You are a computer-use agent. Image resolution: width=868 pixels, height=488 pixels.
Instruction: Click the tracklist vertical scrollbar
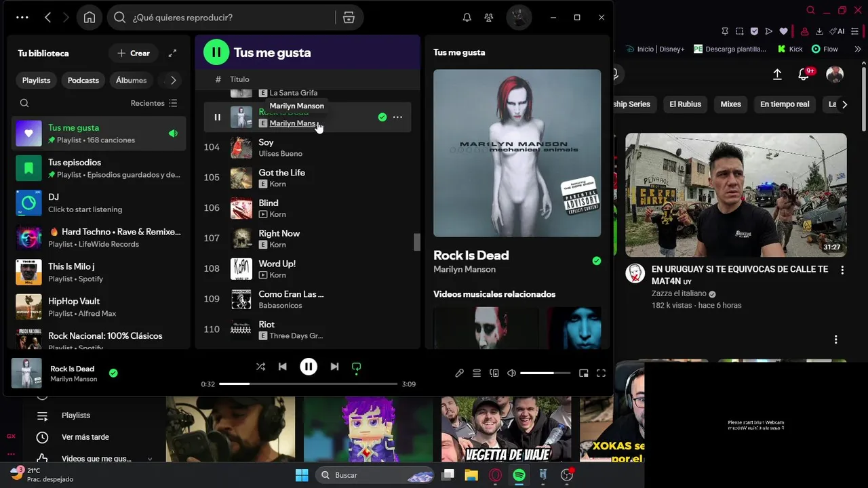coord(417,242)
